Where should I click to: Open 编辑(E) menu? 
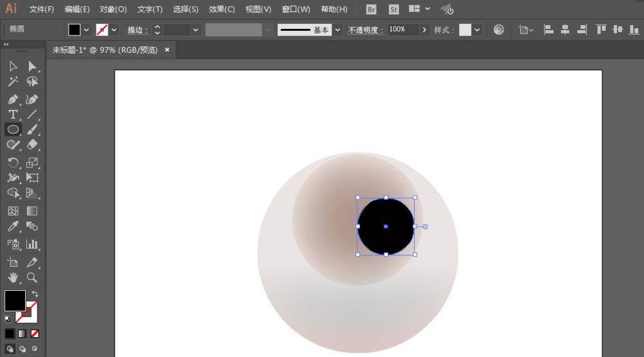[77, 9]
